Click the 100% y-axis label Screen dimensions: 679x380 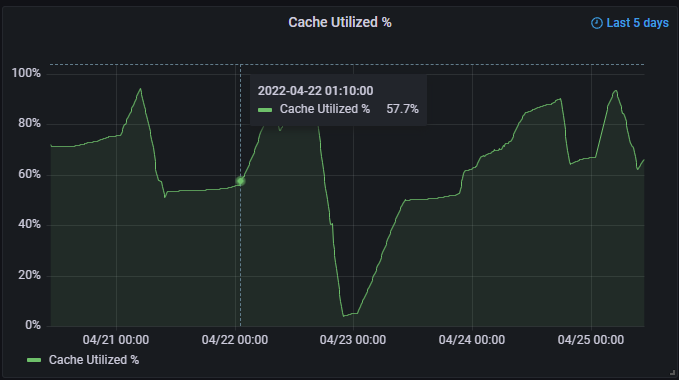26,73
